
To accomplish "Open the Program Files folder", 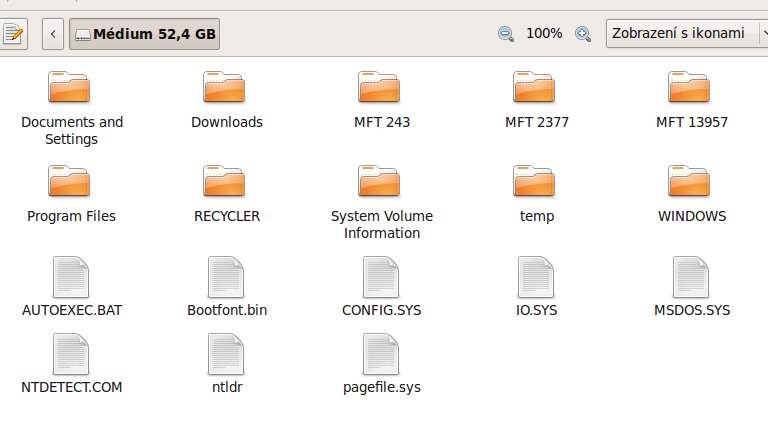I will coord(71,183).
